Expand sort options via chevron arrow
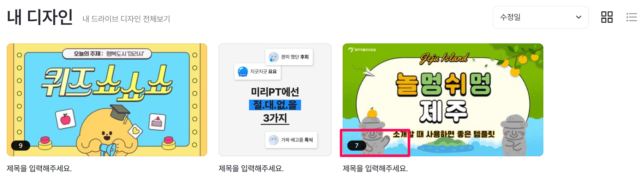644x187 pixels. pos(579,17)
